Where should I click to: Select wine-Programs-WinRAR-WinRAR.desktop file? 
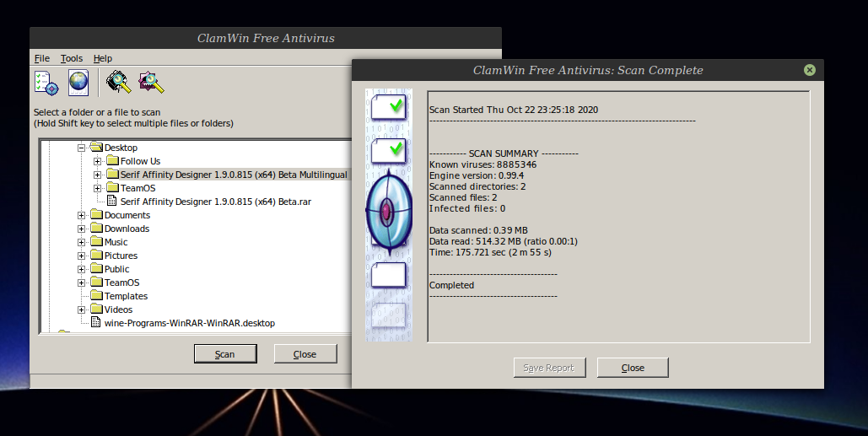(x=190, y=323)
